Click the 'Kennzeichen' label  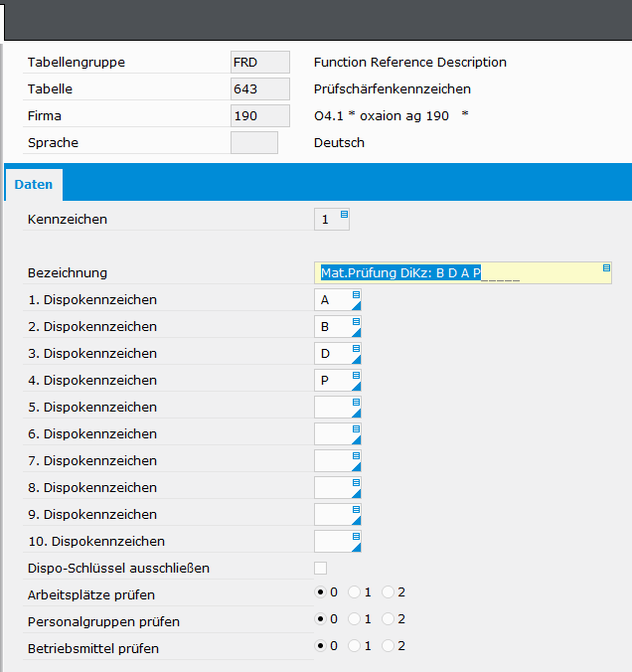click(68, 220)
